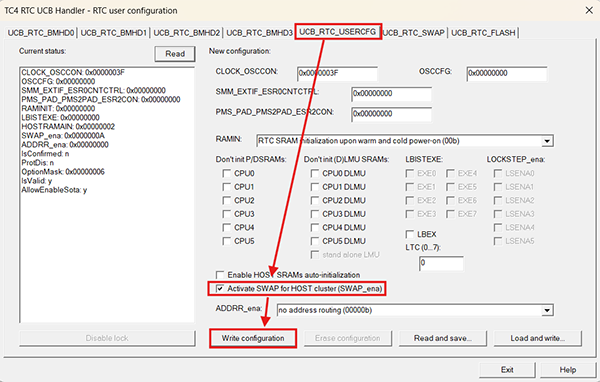This screenshot has width=600, height=382.
Task: Open the ADDRR_ena dropdown list
Action: tap(547, 310)
